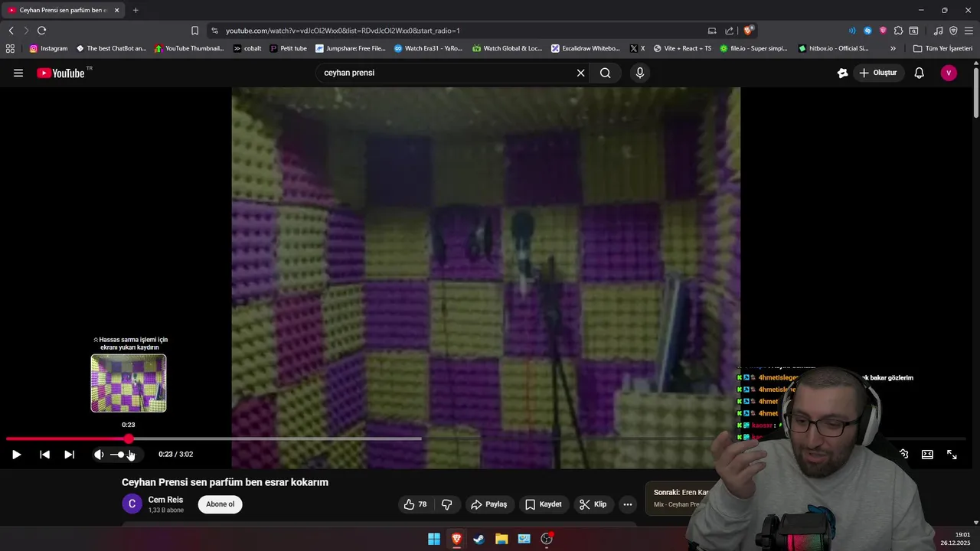
Task: Open the YouTube hamburger guide menu
Action: (18, 73)
